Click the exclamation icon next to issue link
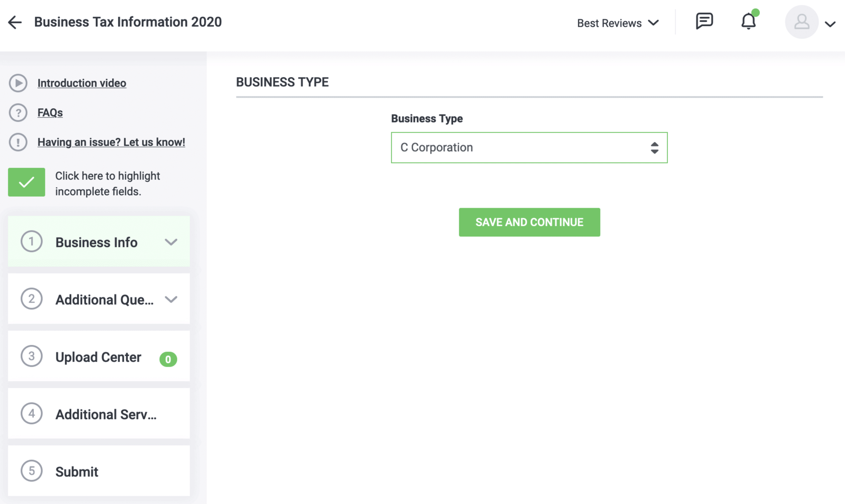 (18, 142)
